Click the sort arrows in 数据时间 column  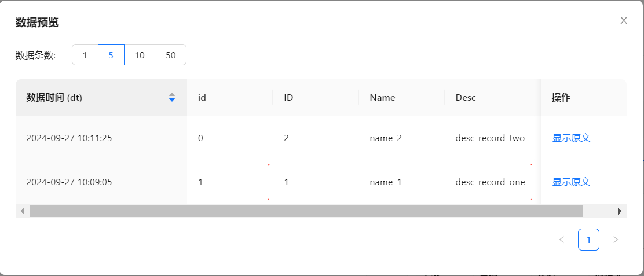(x=171, y=98)
